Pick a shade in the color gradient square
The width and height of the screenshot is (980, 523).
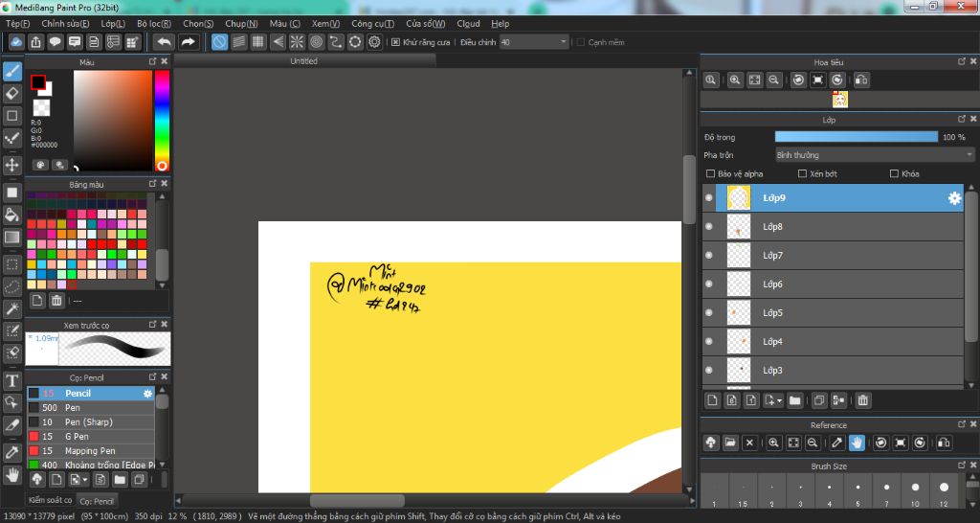(113, 120)
